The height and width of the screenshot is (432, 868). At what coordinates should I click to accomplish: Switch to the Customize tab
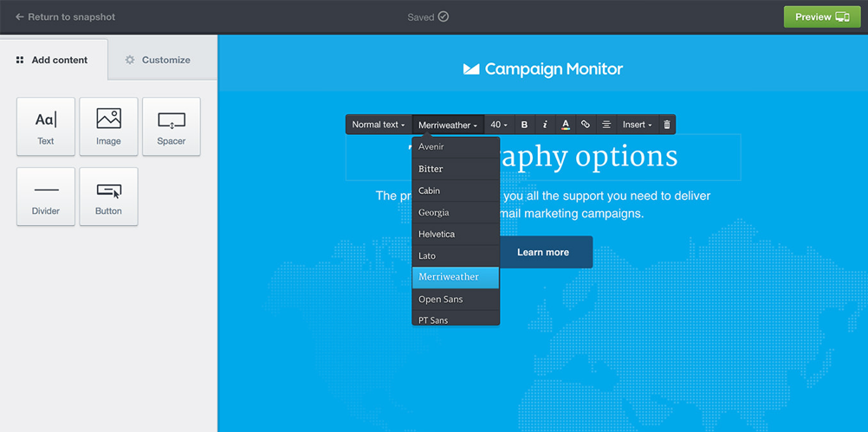pyautogui.click(x=162, y=60)
